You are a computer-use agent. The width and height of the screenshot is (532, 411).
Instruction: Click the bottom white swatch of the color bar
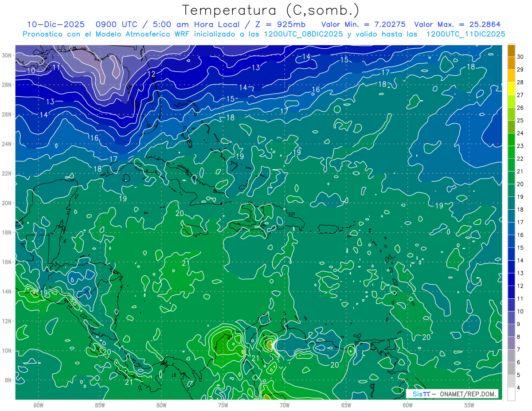[x=511, y=394]
